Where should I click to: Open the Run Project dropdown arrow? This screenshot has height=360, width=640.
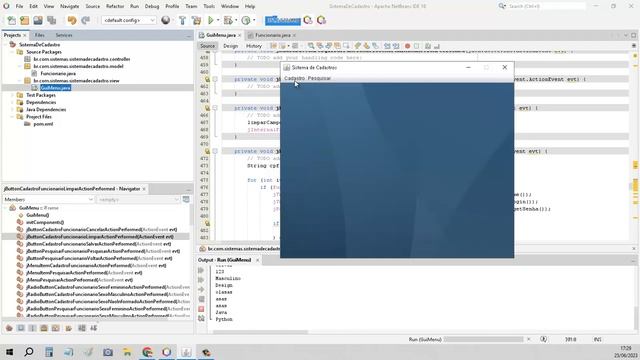point(218,20)
